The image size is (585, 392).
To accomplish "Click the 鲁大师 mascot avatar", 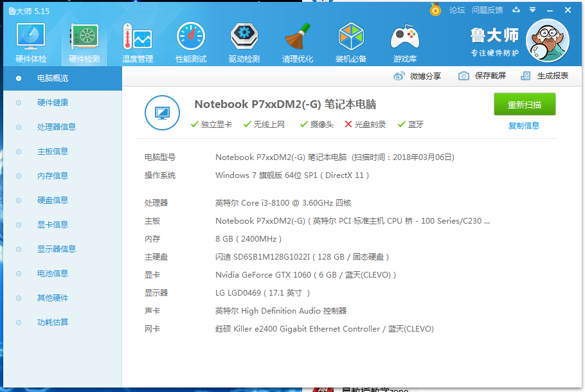I will (x=547, y=40).
